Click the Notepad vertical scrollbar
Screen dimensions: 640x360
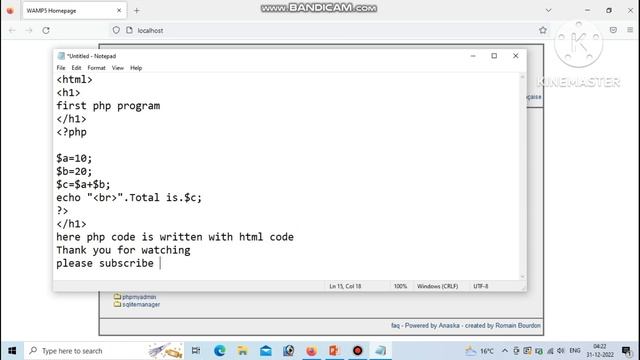pos(522,176)
